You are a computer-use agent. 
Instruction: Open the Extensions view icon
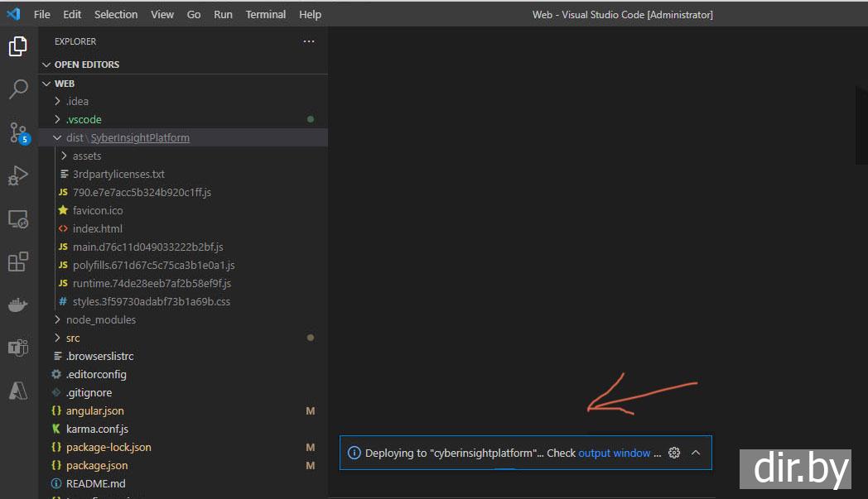(18, 262)
